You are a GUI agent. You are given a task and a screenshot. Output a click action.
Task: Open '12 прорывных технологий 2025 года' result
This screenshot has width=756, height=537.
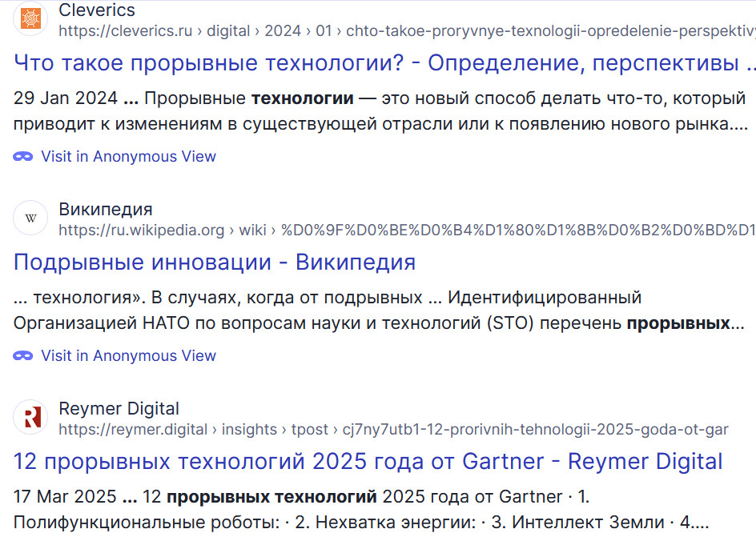pos(368,461)
